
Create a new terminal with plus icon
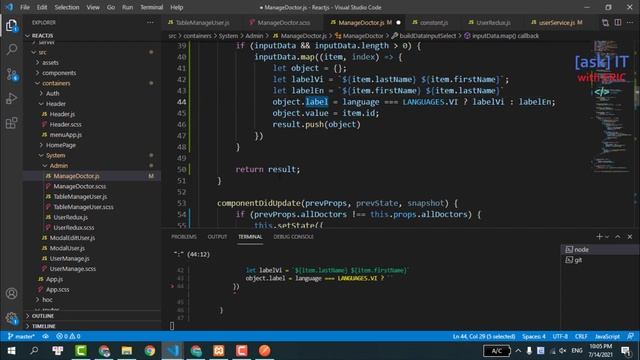599,237
